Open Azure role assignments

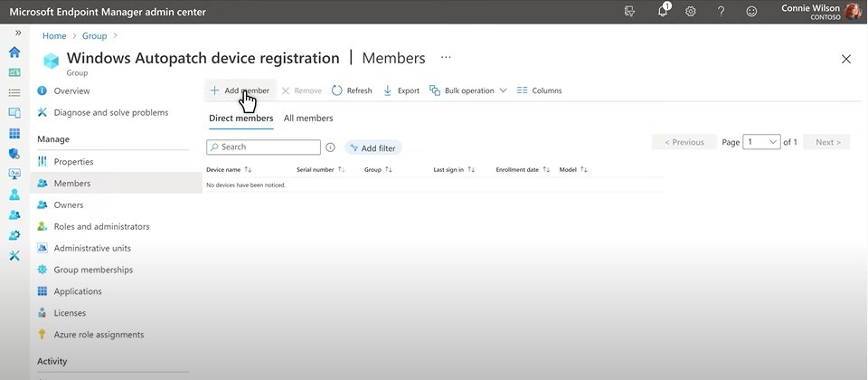click(x=99, y=335)
